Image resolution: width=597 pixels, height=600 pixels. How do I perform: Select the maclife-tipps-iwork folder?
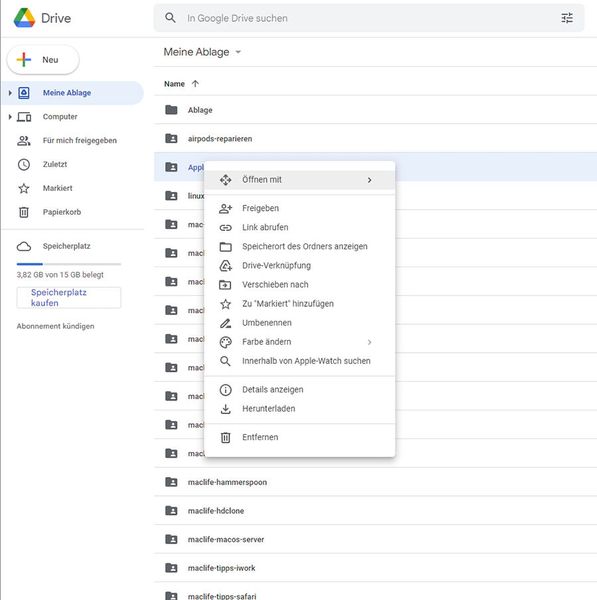(375, 568)
